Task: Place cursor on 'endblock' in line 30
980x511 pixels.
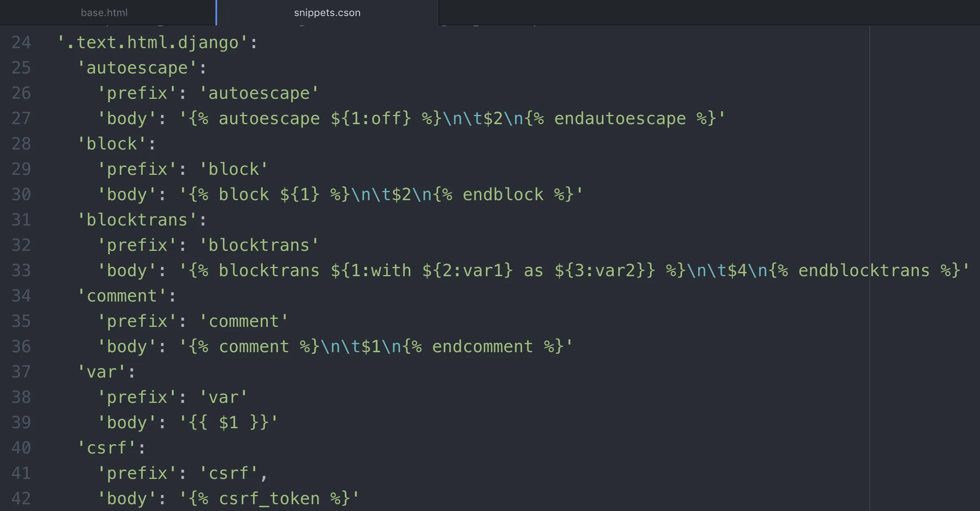Action: point(503,195)
